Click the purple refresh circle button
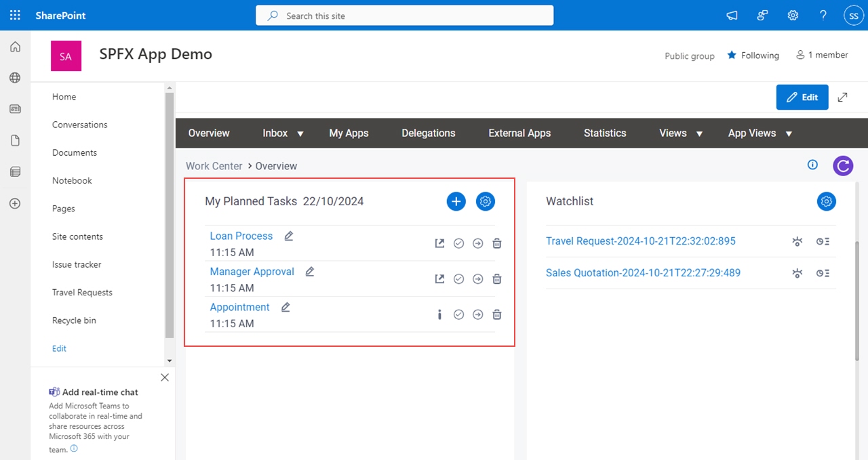 [843, 165]
